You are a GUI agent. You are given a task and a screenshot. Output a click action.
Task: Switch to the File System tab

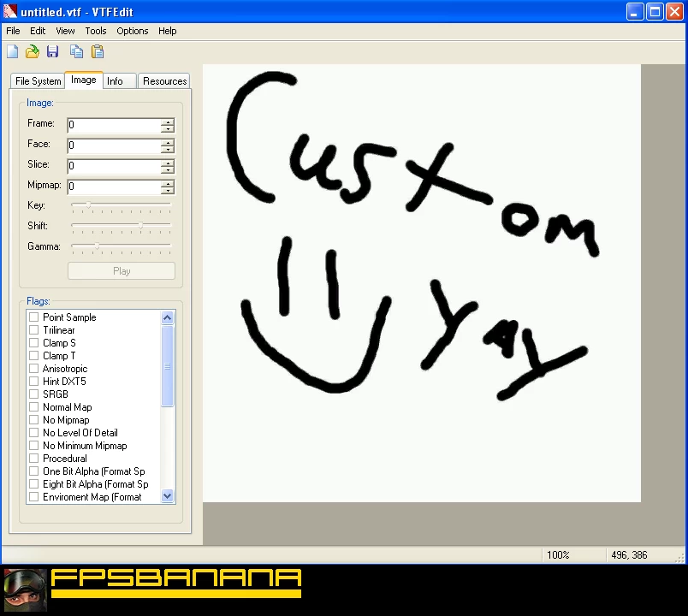[37, 80]
